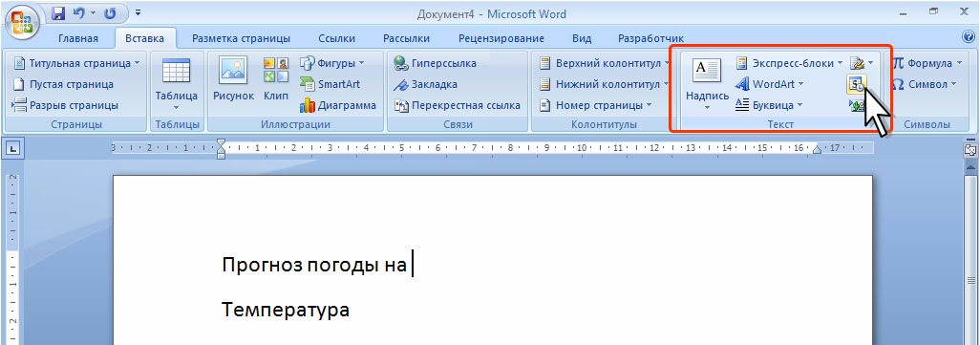980x345 pixels.
Task: Open Нижний колонтитул footer options
Action: click(x=604, y=84)
